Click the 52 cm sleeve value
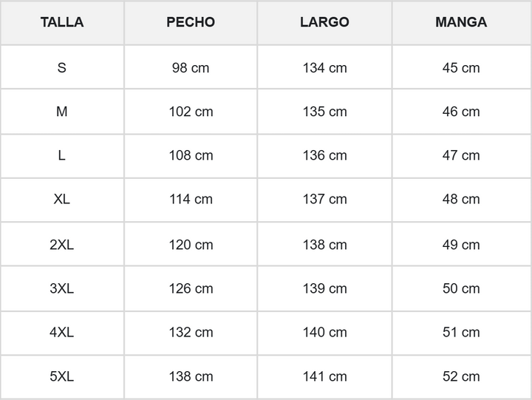 click(461, 376)
